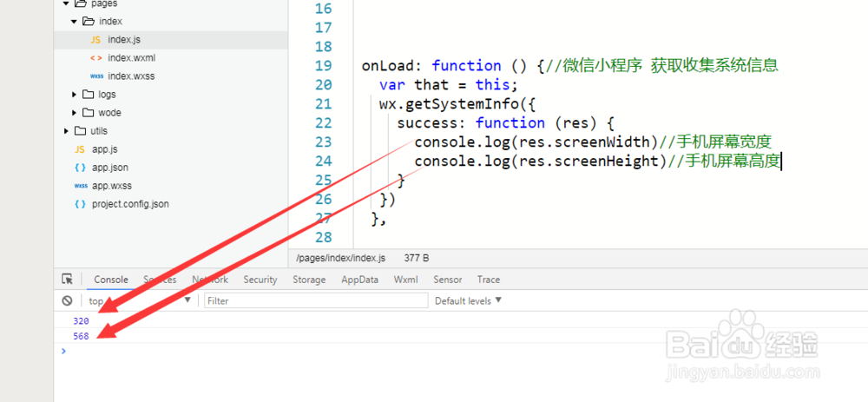The image size is (868, 402).
Task: Click console output 568
Action: [81, 336]
